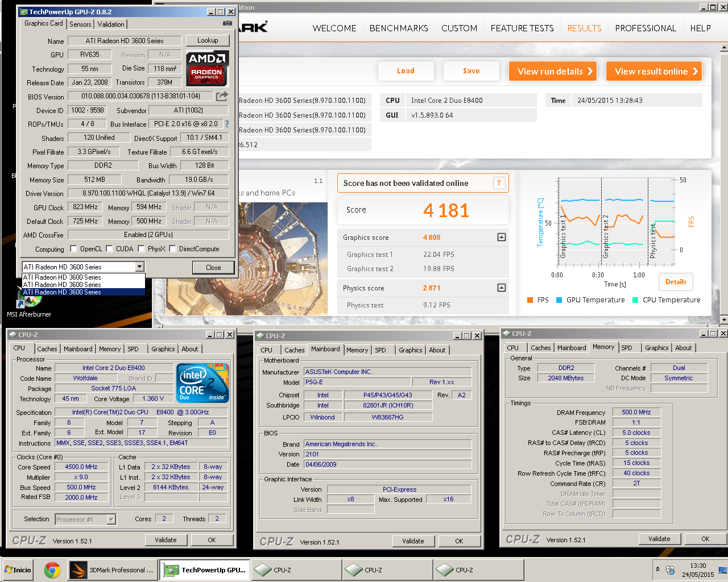Click the score value 4 181

tap(446, 211)
